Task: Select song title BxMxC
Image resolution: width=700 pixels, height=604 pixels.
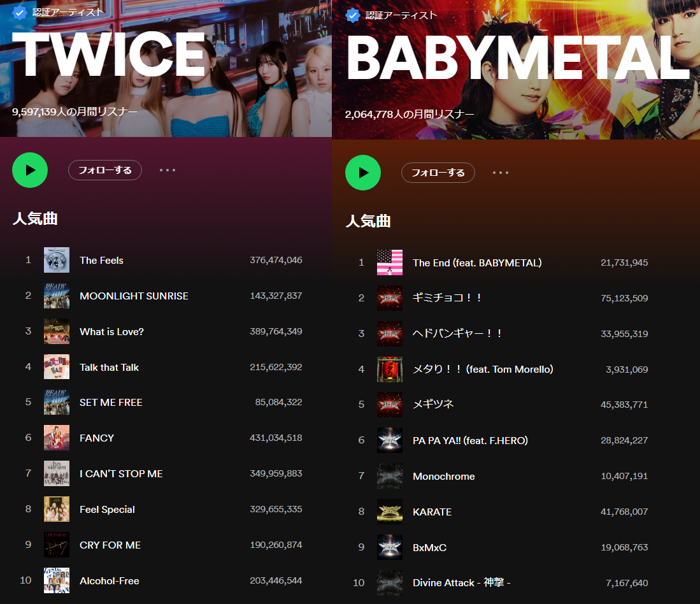Action: [429, 548]
